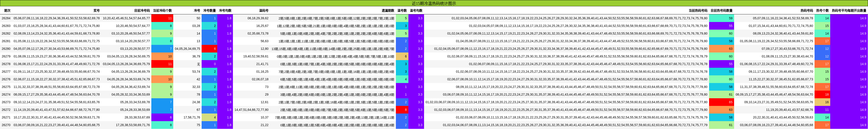Select period number 26273
The image size is (868, 129).
[6, 102]
